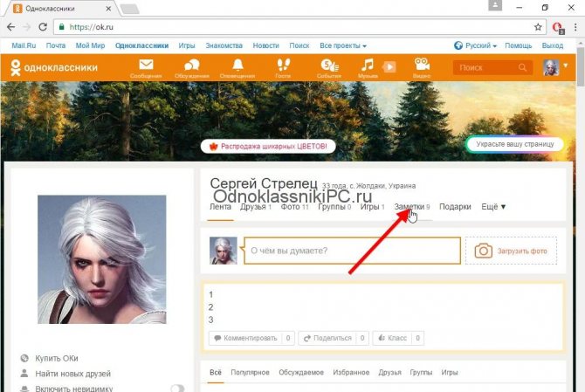Viewport: 585px width, 392px height.
Task: Click the music play button in orange bar
Action: tap(389, 67)
